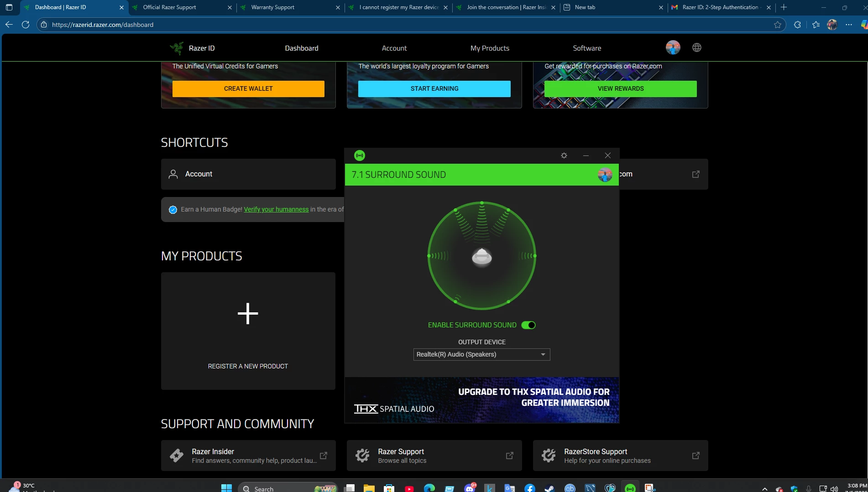Toggle Enable Surround Sound switch off
868x492 pixels.
click(528, 325)
